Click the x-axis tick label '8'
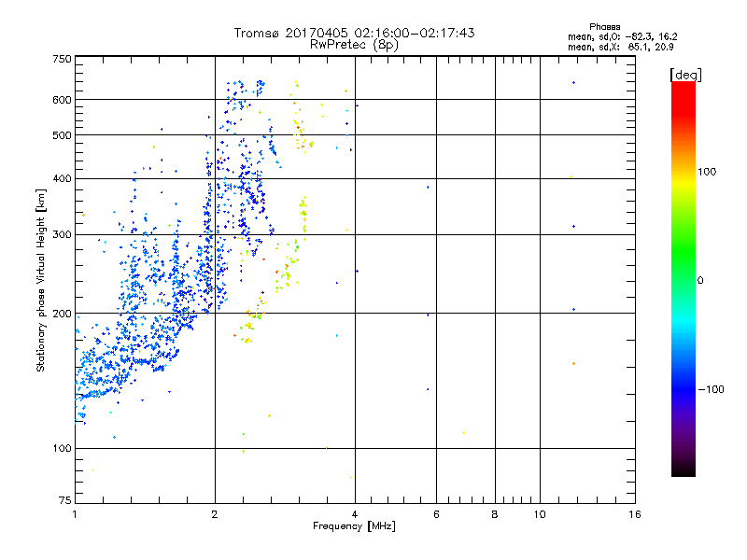Screen dimensions: 747x560 click(x=495, y=514)
